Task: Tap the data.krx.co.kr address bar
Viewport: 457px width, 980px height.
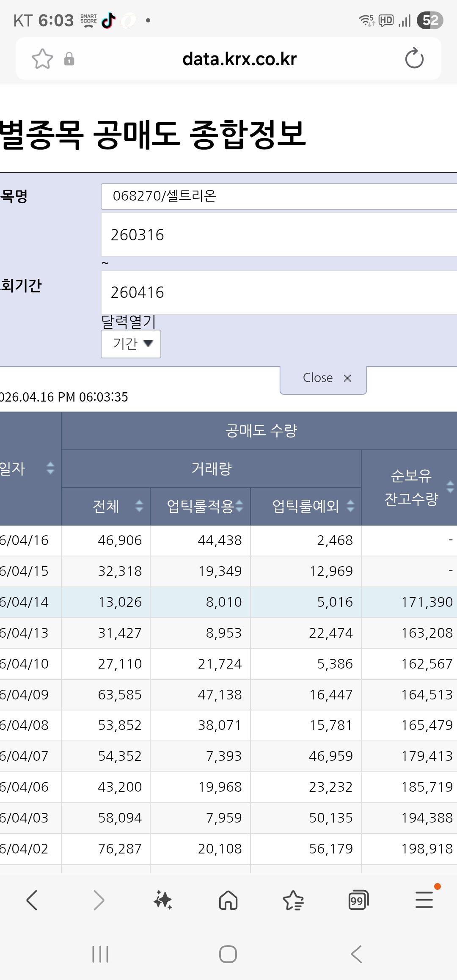Action: (239, 59)
